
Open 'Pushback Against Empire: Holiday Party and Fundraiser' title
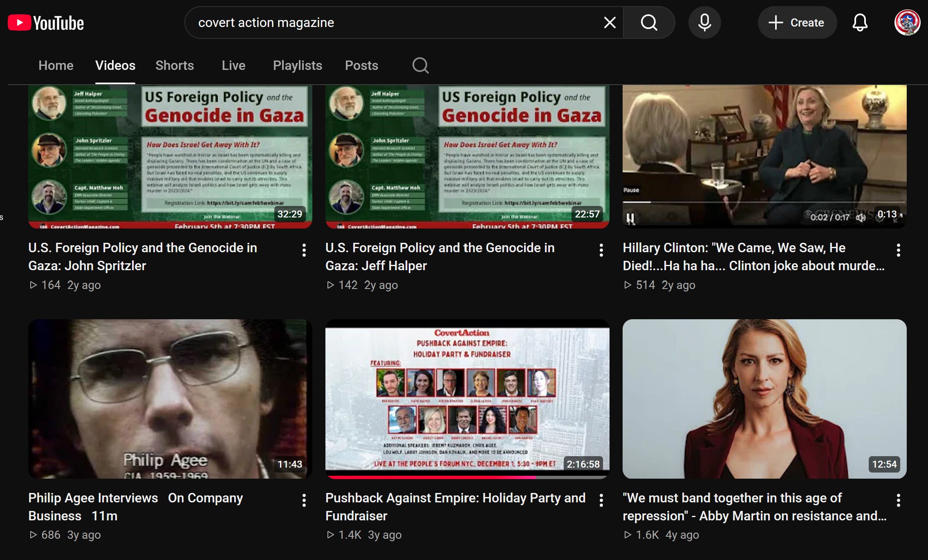[x=455, y=507]
